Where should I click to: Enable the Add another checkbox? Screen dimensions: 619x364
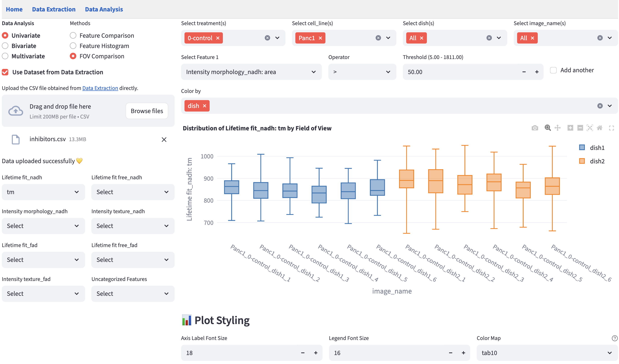pyautogui.click(x=553, y=70)
